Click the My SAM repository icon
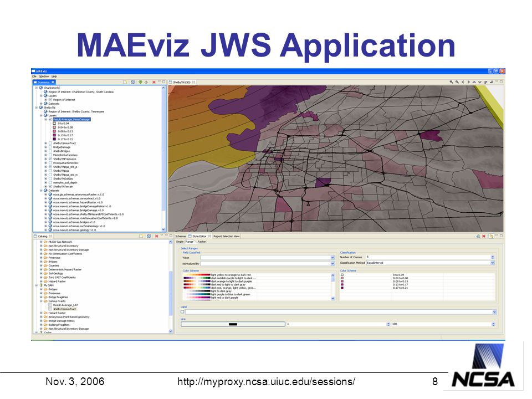This screenshot has height=399, width=532. coord(41,285)
